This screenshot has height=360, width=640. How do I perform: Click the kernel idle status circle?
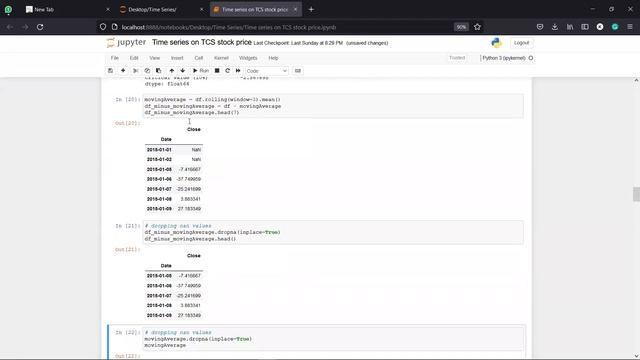531,58
